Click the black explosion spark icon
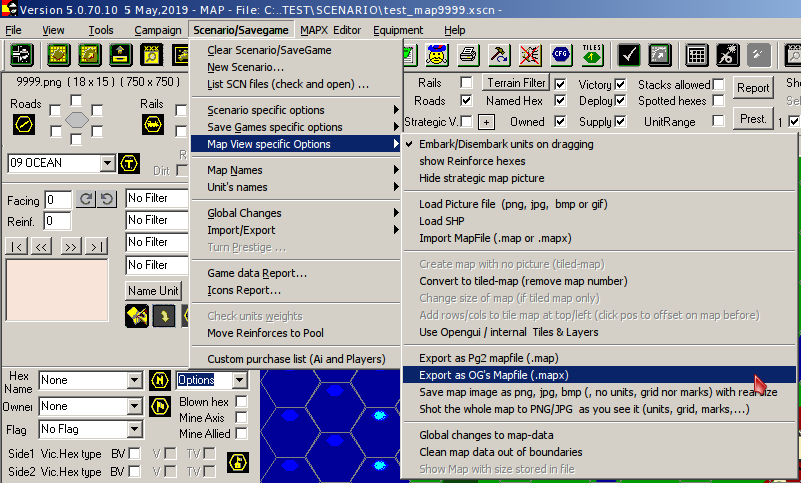The height and width of the screenshot is (483, 801). pos(728,54)
